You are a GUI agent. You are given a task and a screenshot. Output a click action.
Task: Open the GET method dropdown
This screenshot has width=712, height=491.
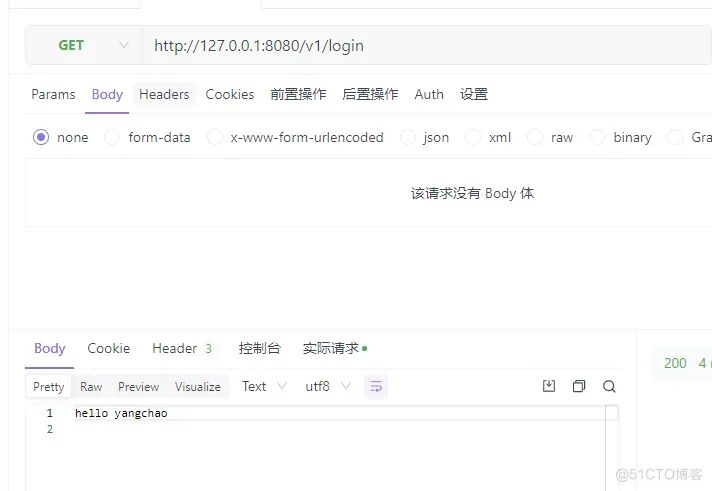coord(84,45)
